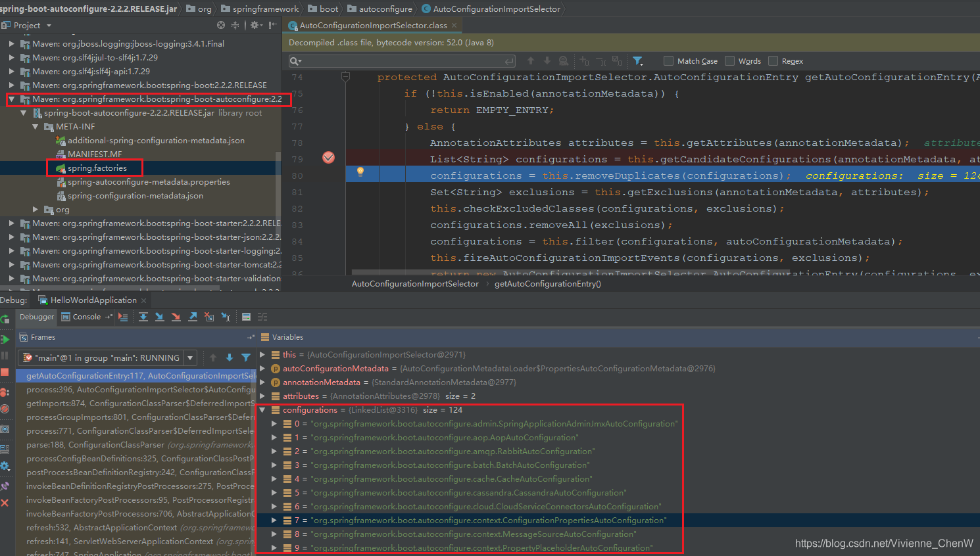Viewport: 980px width, 556px height.
Task: Click AutoConfigurationImportSelector in editor bottom breadcrumb
Action: tap(415, 284)
